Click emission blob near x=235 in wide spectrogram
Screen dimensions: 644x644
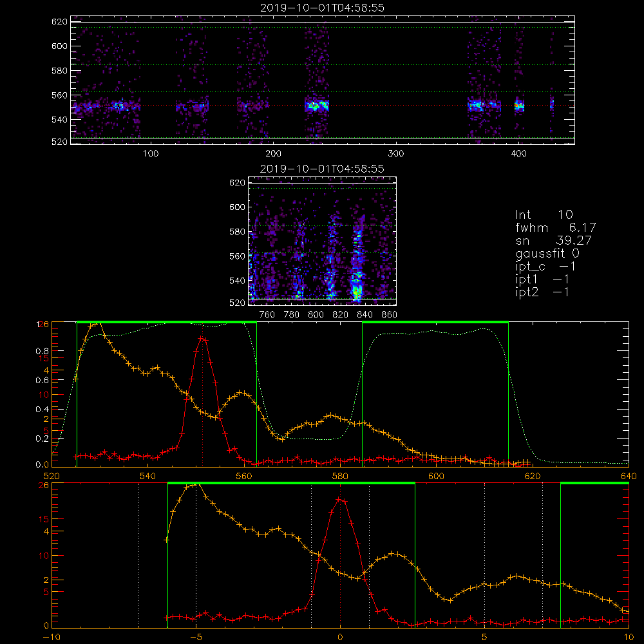(317, 106)
